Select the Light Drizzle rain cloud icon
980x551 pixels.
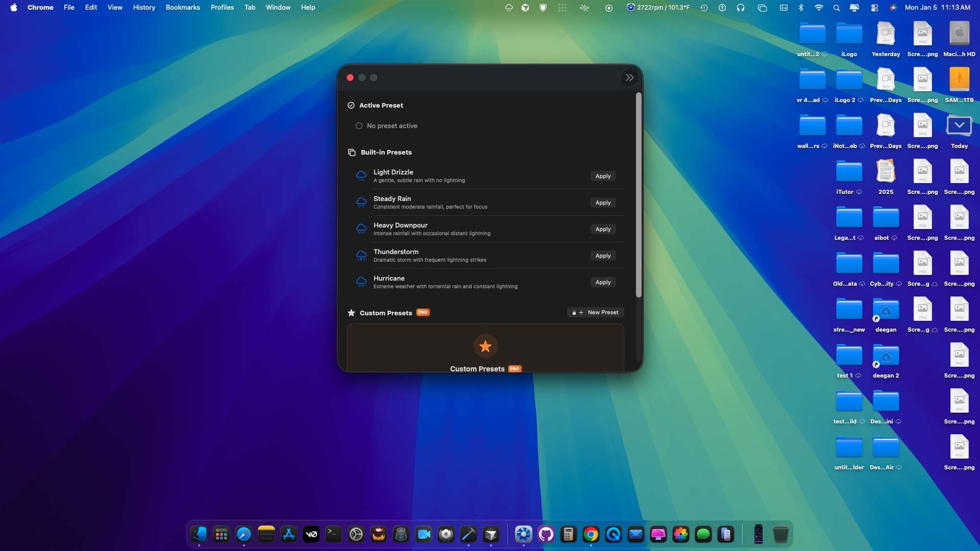361,176
